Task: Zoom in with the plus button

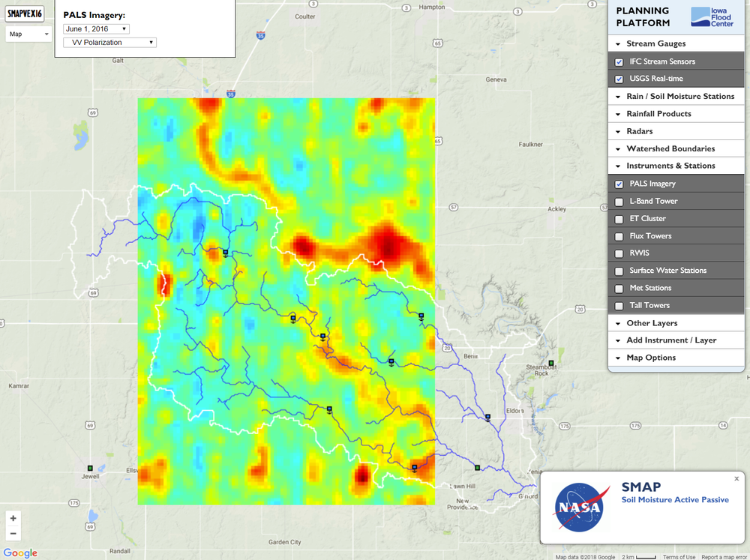Action: coord(13,518)
